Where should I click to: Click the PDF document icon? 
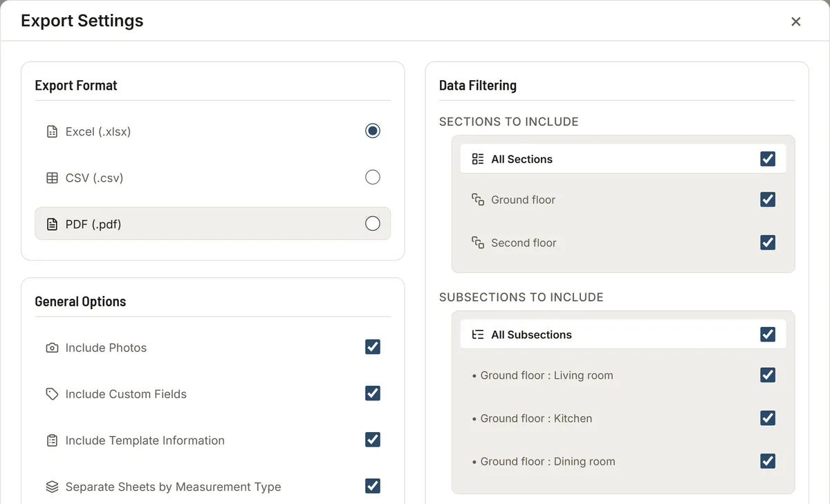pyautogui.click(x=52, y=224)
